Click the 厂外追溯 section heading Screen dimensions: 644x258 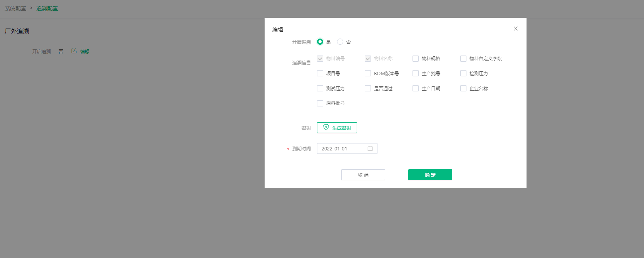coord(17,31)
